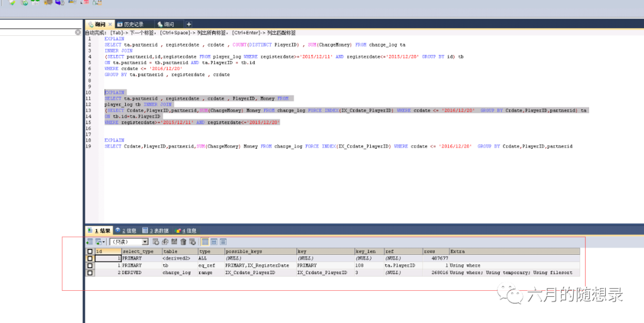Image resolution: width=644 pixels, height=323 pixels.
Task: Toggle the select-all rows header checkbox
Action: pos(90,251)
